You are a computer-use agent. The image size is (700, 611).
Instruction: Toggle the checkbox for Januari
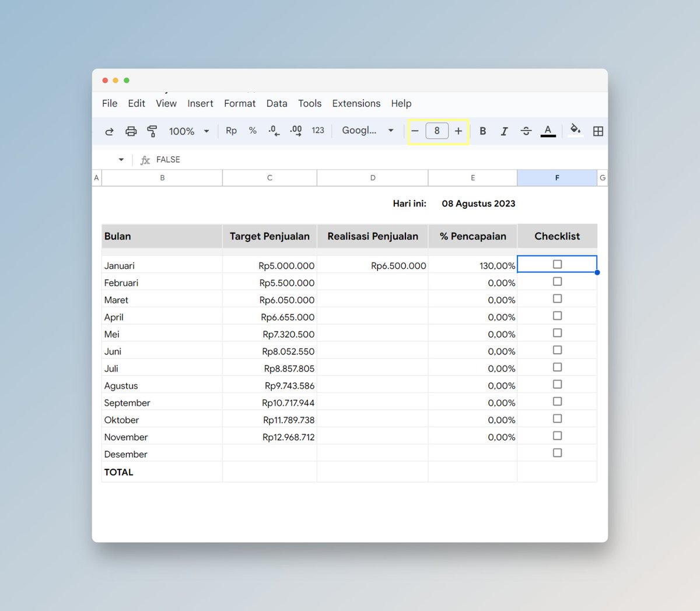pos(557,264)
